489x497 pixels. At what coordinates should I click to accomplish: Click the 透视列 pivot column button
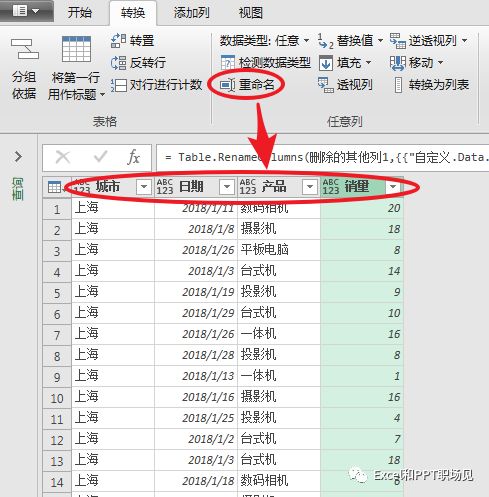pos(345,85)
